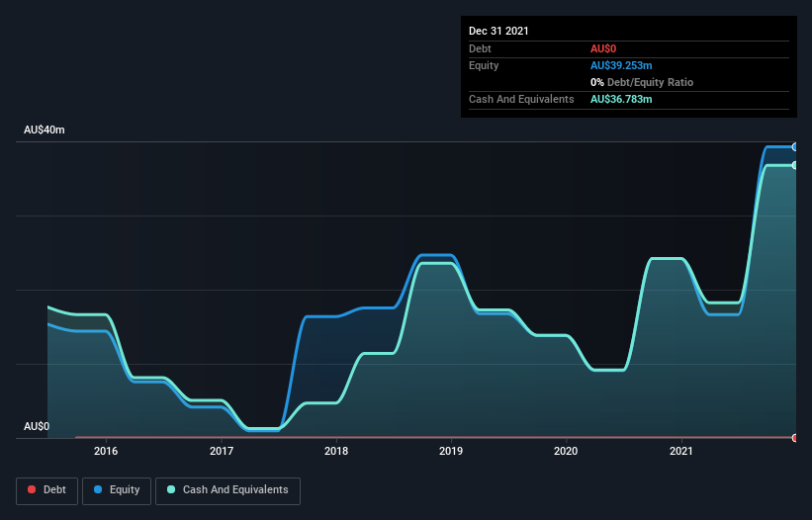The width and height of the screenshot is (812, 520).
Task: Click the 2019 x-axis label
Action: point(451,451)
